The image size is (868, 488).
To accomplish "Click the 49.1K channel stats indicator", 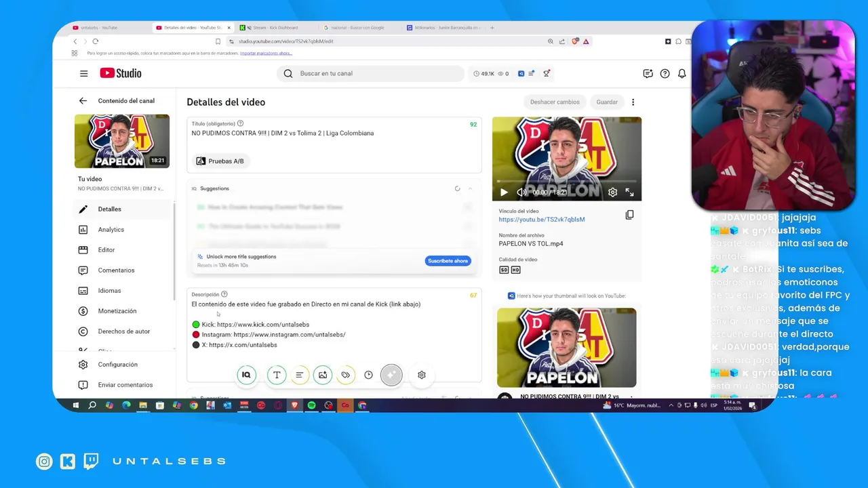I will point(484,73).
